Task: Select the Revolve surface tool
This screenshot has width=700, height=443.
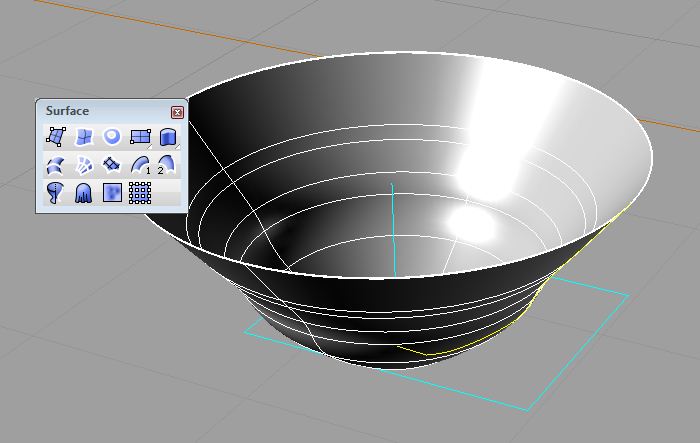Action: click(x=56, y=193)
